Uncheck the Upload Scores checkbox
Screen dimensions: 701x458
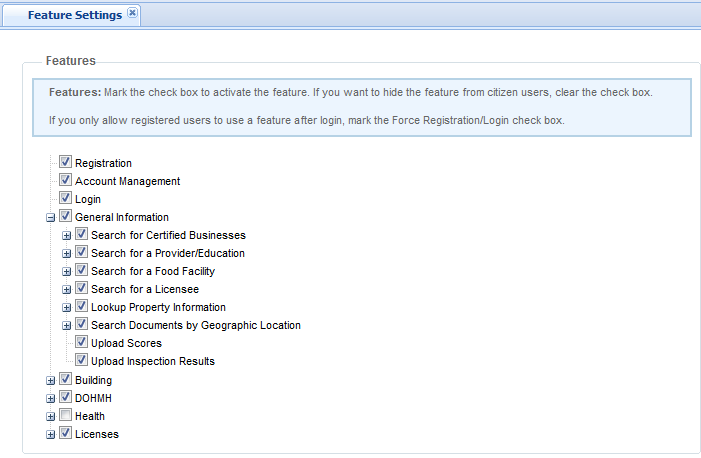(x=82, y=342)
